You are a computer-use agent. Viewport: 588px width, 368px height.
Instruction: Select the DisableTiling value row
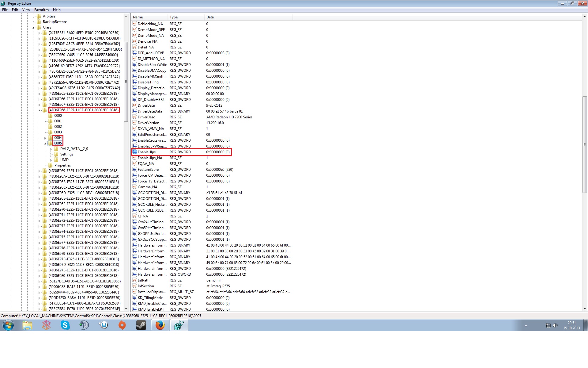pos(212,82)
